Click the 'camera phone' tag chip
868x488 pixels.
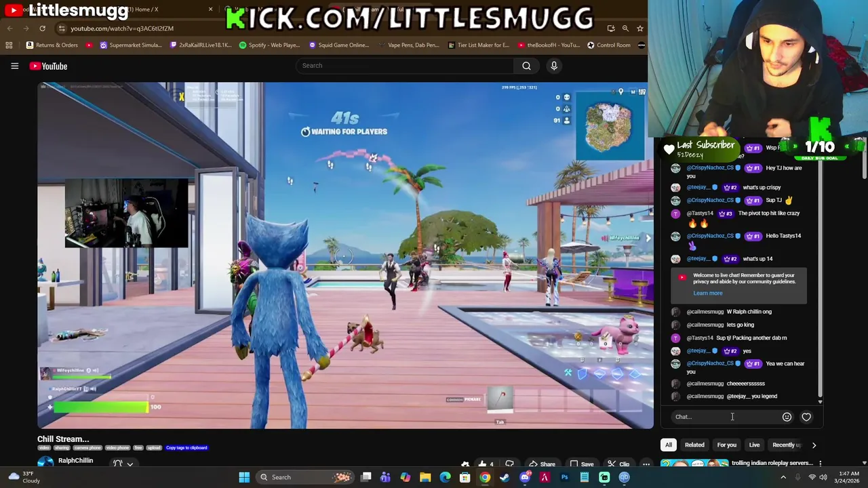click(x=87, y=448)
